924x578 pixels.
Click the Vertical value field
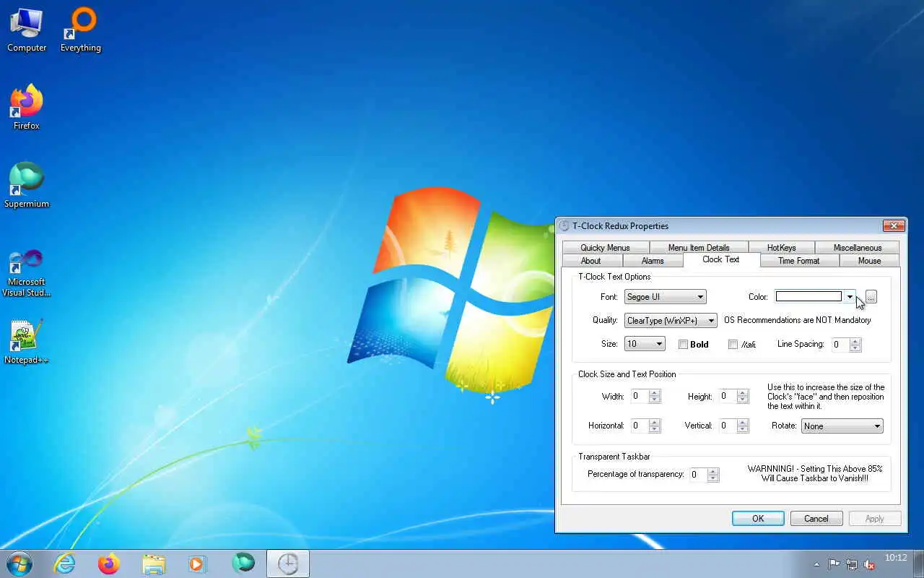pyautogui.click(x=728, y=426)
